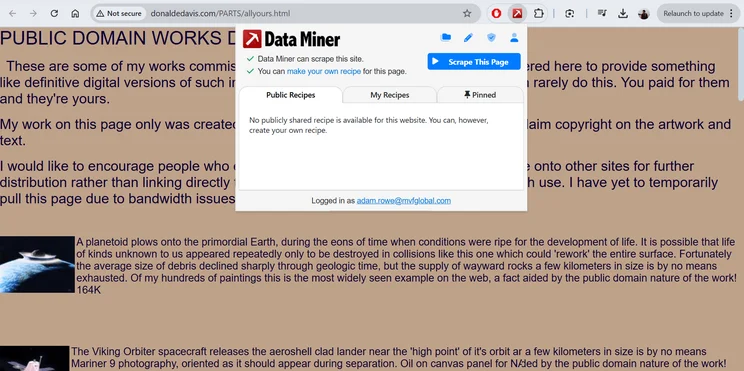This screenshot has height=371, width=744.
Task: Click the Data Miner logo
Action: click(291, 39)
